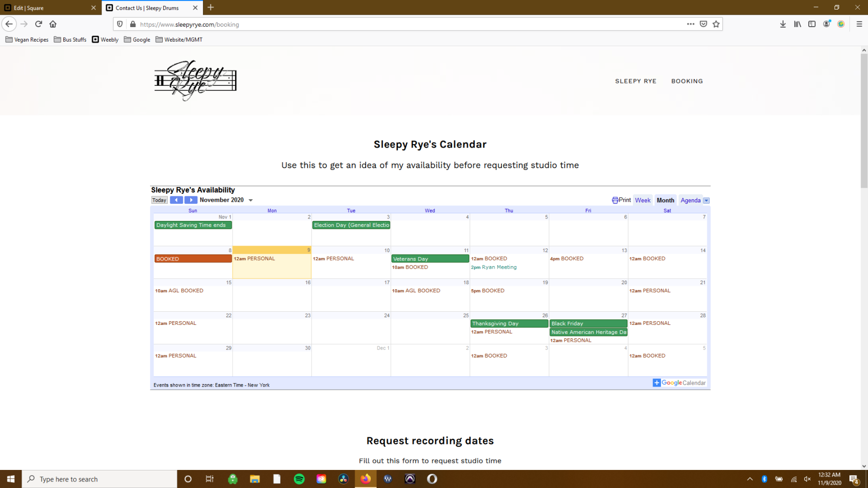Click the Sleepy Rye logo

195,80
